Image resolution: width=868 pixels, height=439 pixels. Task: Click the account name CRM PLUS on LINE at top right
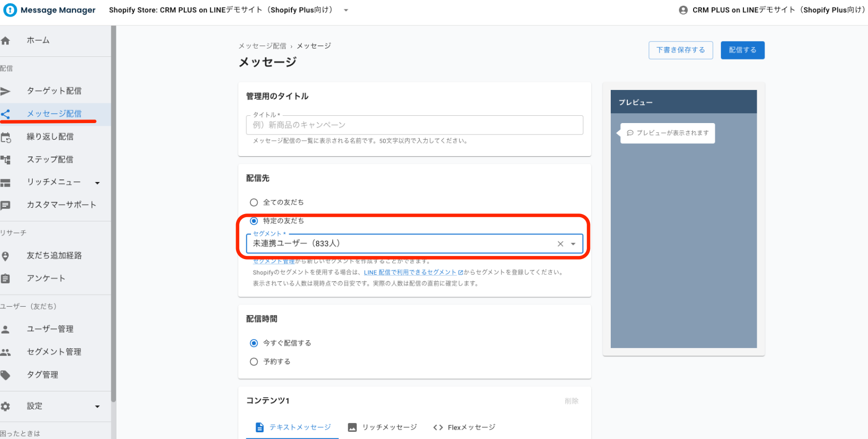[777, 10]
